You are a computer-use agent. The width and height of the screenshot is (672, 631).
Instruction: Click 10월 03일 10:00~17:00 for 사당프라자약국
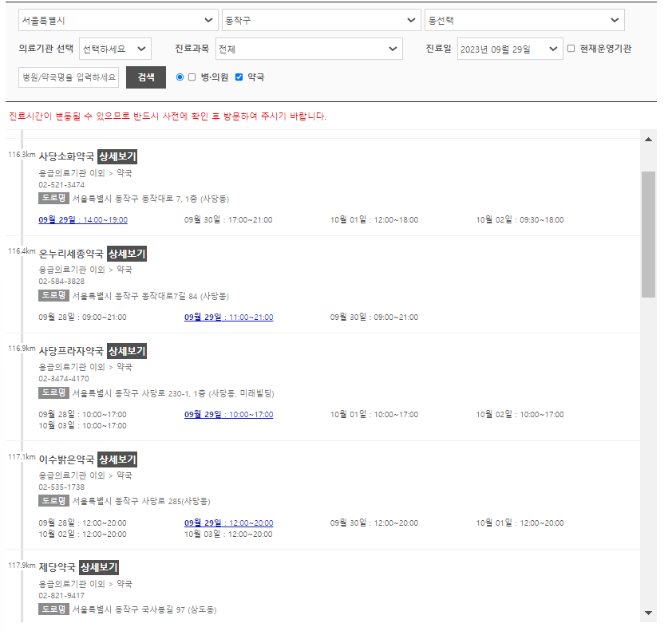82,425
